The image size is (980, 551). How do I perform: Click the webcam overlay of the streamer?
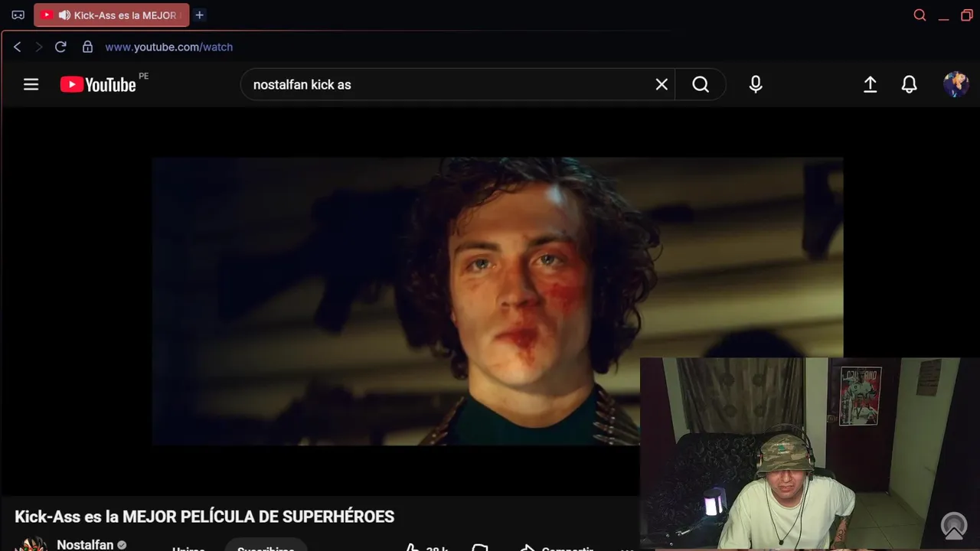810,454
